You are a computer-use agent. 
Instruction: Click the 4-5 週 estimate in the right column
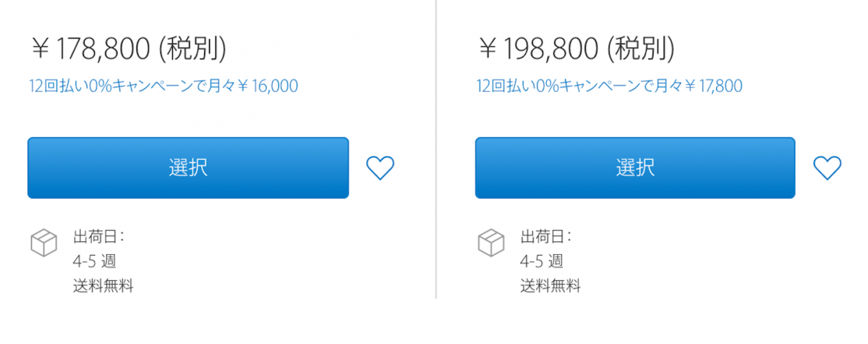pyautogui.click(x=541, y=261)
